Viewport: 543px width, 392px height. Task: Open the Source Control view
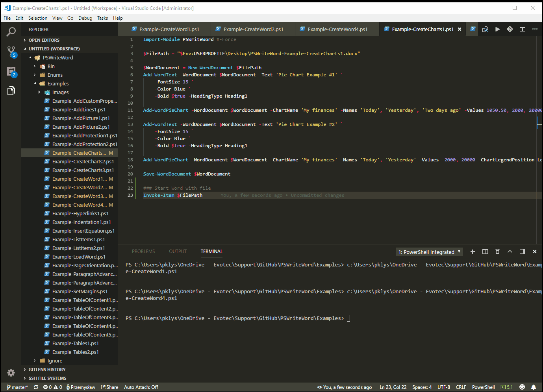pyautogui.click(x=11, y=51)
